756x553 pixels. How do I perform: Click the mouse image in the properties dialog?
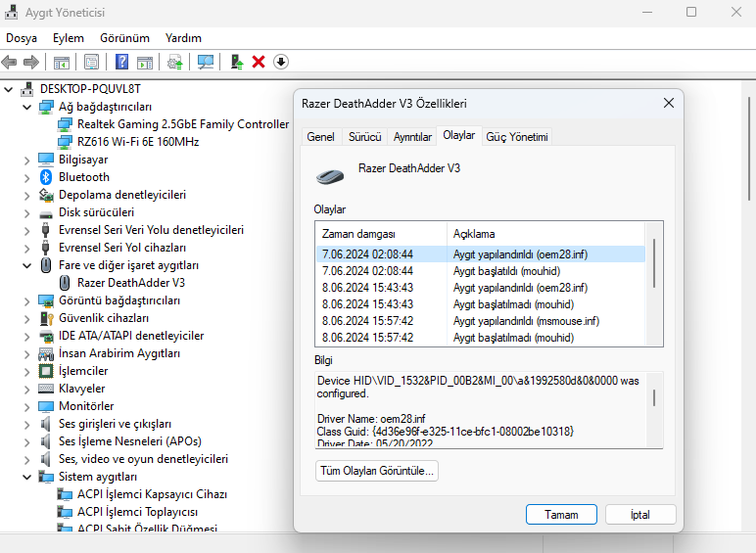(330, 176)
